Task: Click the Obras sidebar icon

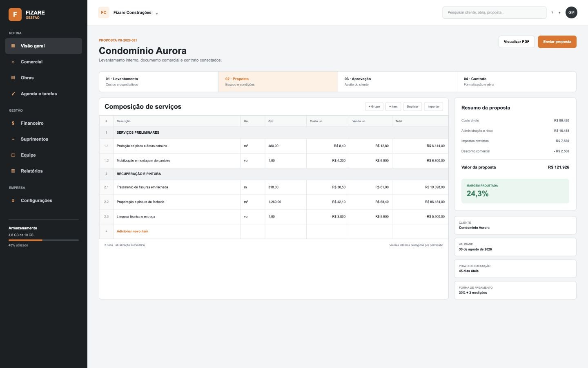Action: click(13, 78)
